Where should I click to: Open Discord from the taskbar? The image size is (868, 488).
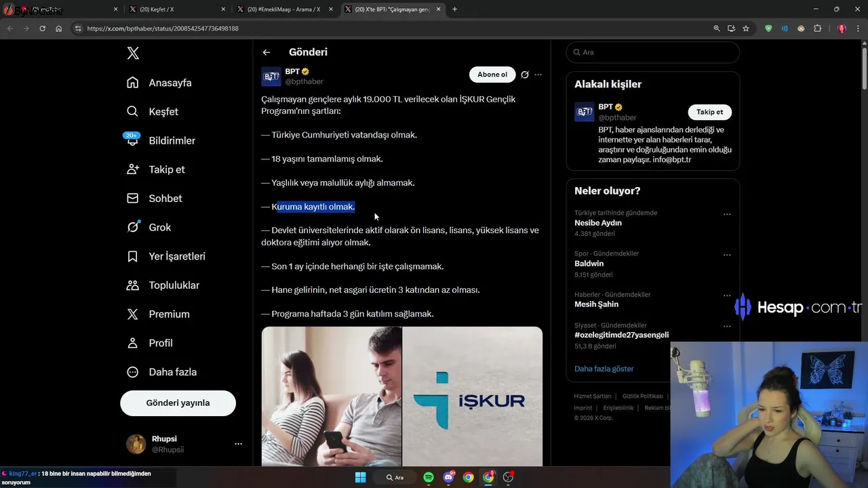coord(448,477)
